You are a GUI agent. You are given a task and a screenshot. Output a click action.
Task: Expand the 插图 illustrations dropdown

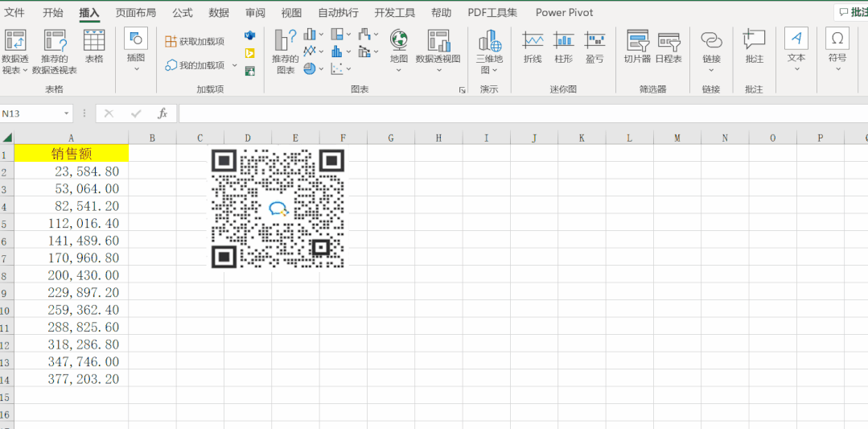[x=136, y=48]
